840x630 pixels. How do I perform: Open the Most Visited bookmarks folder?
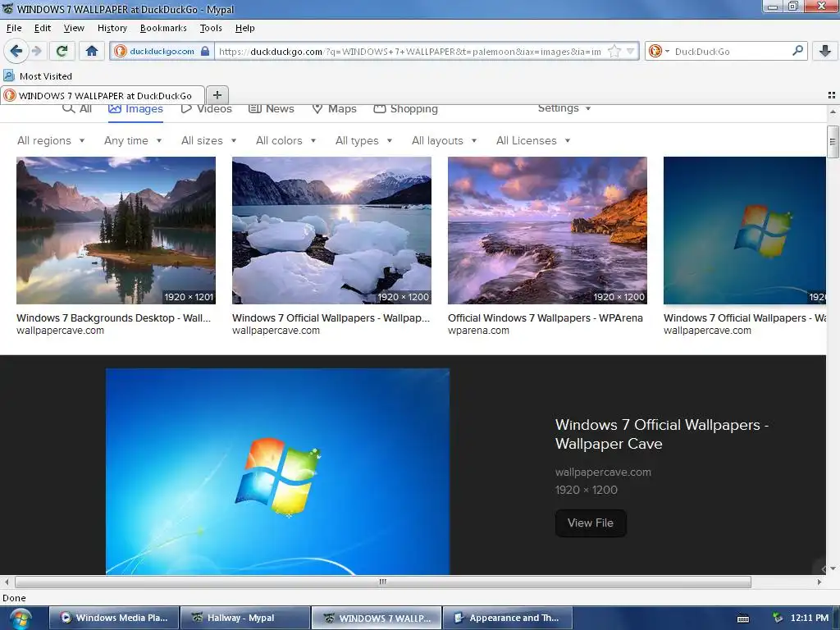pyautogui.click(x=38, y=76)
